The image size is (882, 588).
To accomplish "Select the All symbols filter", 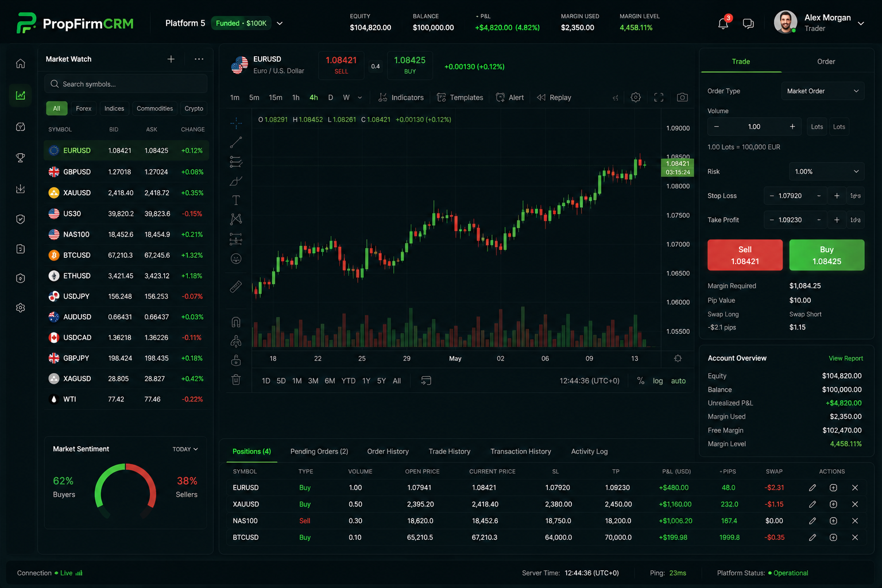I will tap(56, 109).
